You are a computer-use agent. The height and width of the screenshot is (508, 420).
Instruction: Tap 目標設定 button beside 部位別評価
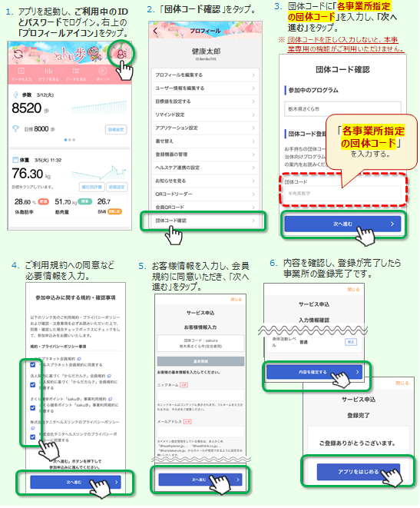[117, 187]
